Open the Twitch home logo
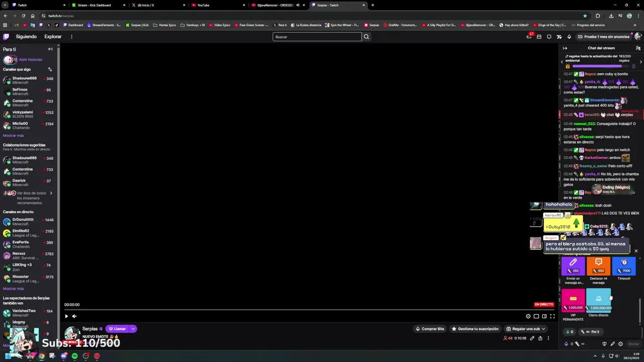Viewport: 644px width, 362px height. pos(6,37)
